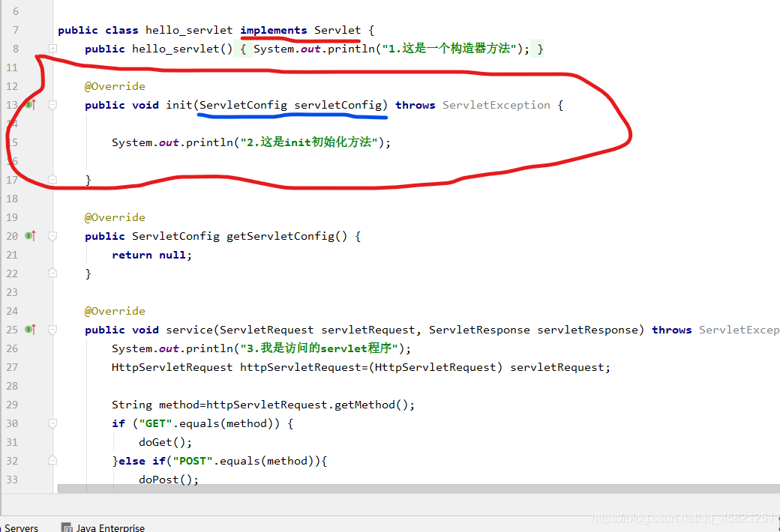Viewport: 780px width, 532px height.
Task: Click the @Override annotation on line 12
Action: click(x=115, y=86)
